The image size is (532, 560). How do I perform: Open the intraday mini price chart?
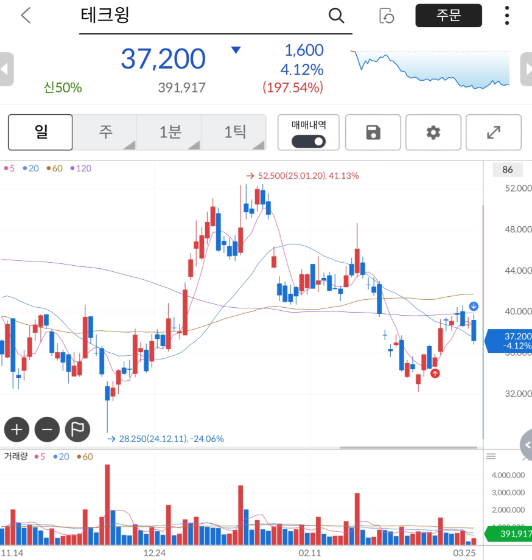[430, 69]
